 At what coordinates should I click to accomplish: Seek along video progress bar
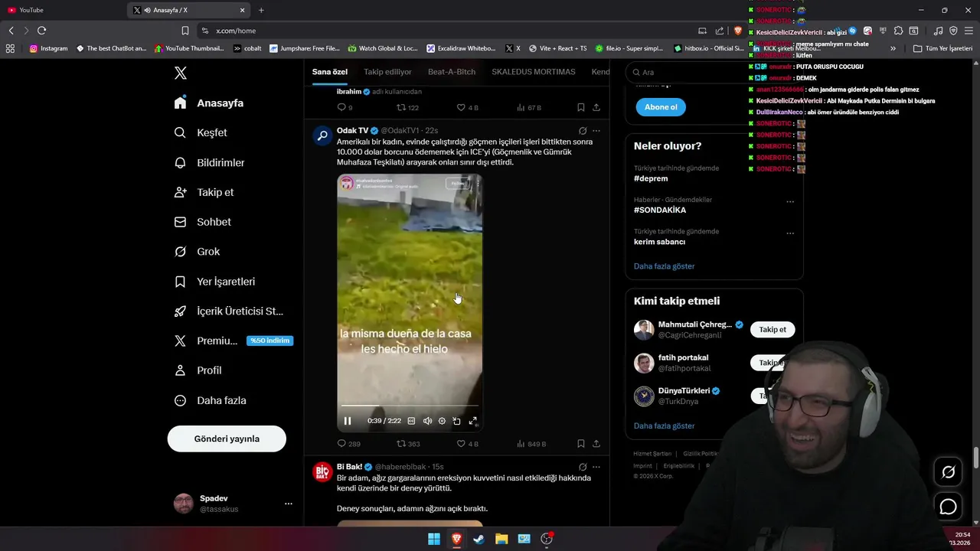pyautogui.click(x=410, y=406)
